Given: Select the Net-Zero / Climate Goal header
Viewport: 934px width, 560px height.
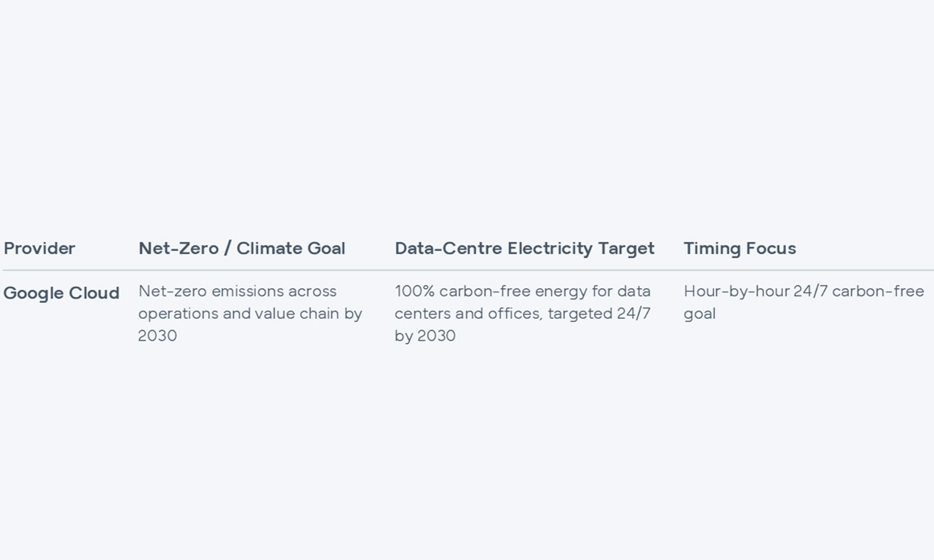Looking at the screenshot, I should (x=241, y=248).
